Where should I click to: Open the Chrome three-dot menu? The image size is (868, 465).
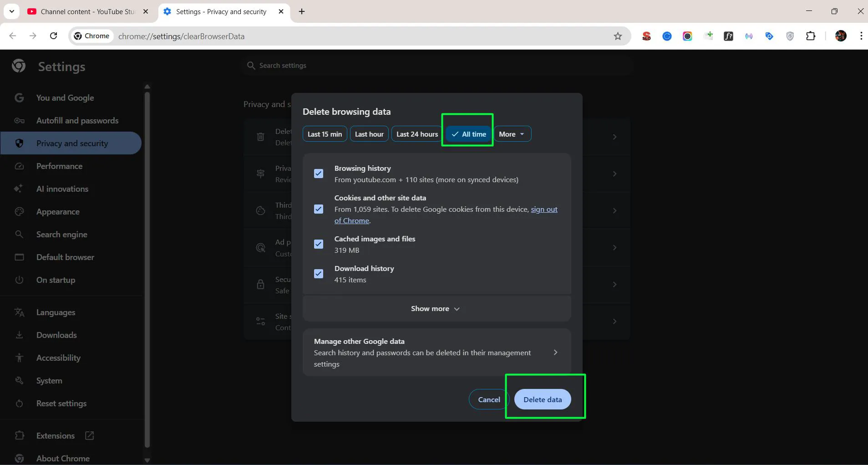tap(860, 36)
